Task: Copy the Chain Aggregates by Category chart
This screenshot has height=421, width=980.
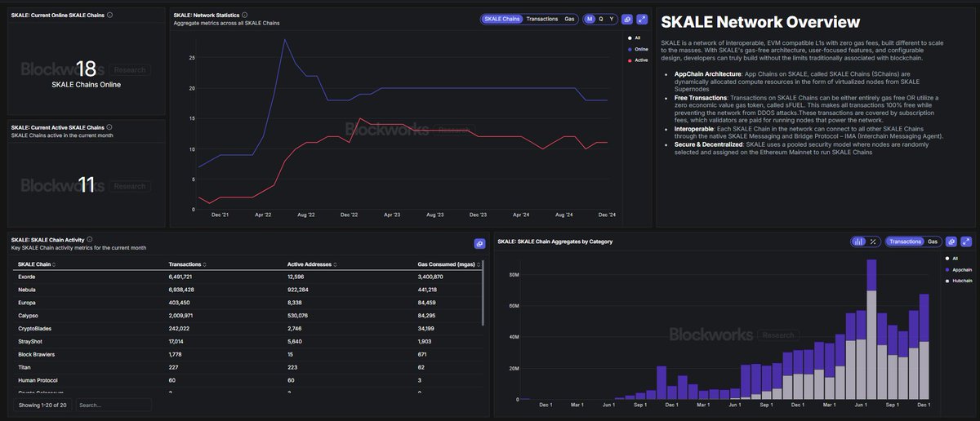Action: 953,242
